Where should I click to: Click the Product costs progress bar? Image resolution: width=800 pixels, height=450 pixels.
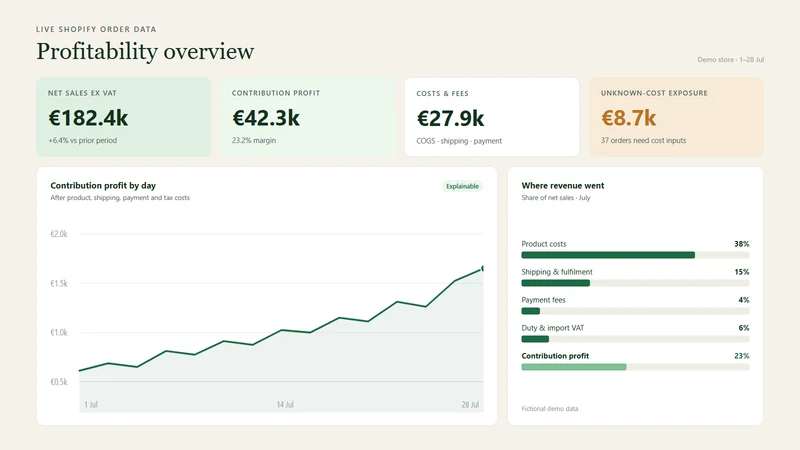point(635,255)
